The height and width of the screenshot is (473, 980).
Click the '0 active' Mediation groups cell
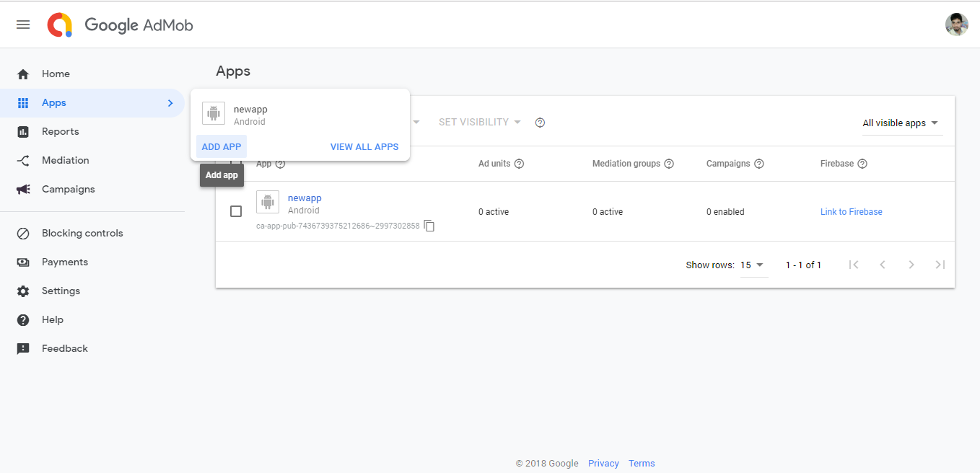[x=608, y=212]
